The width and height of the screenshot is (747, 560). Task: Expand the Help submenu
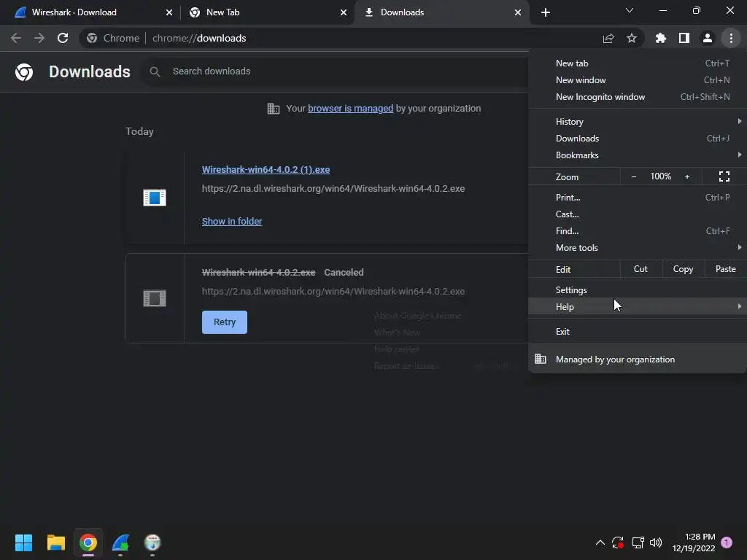pos(638,307)
